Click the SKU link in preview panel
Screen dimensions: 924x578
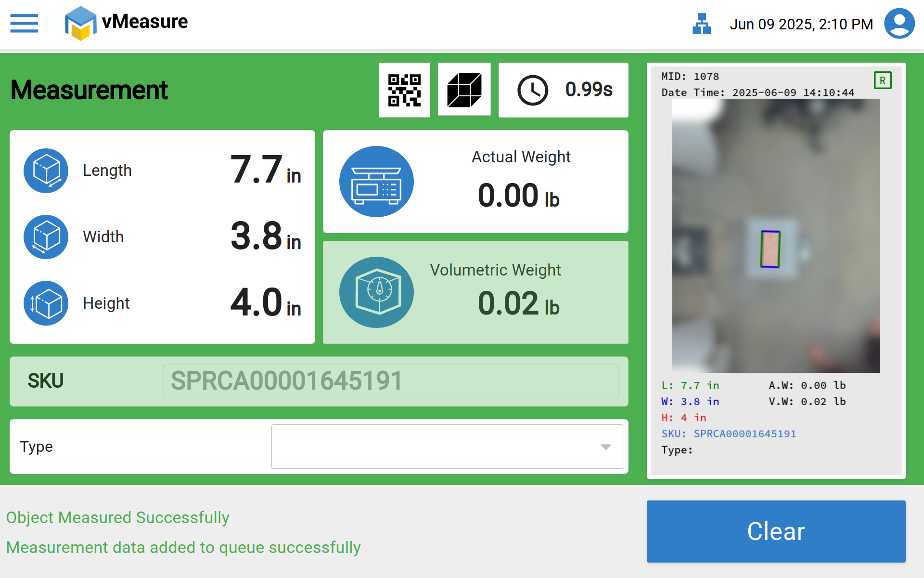point(744,434)
